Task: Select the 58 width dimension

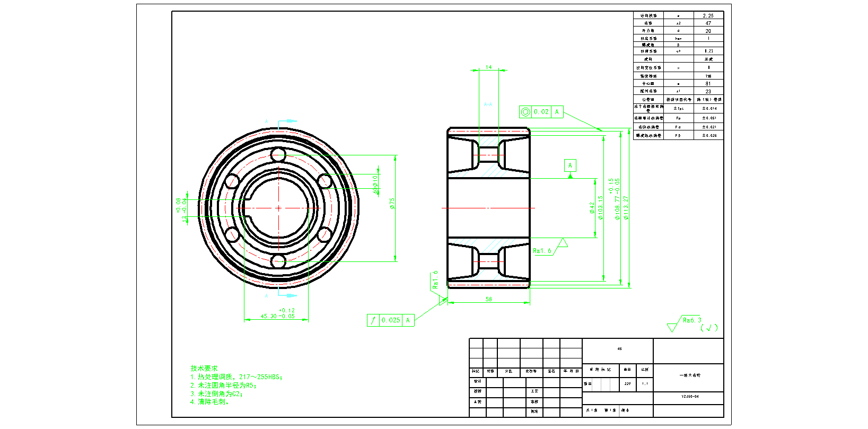Action: tap(488, 299)
